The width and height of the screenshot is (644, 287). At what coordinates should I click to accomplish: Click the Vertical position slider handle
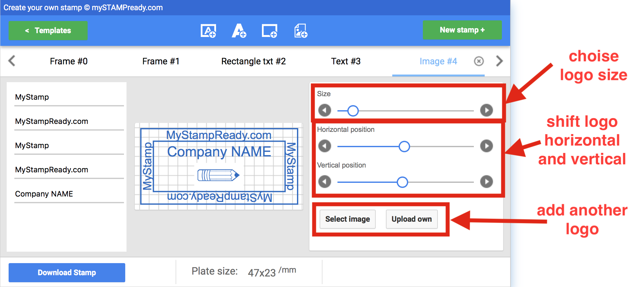[402, 182]
